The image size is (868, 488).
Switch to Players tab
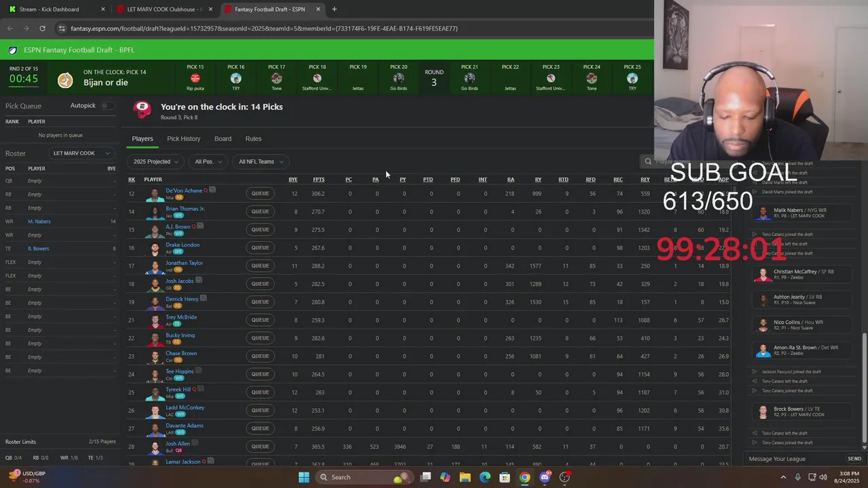(x=142, y=139)
